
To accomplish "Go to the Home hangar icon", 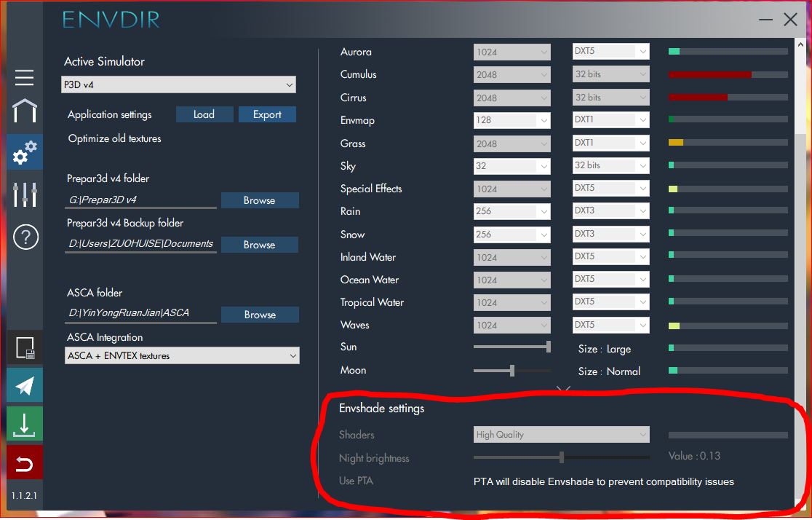I will [24, 111].
